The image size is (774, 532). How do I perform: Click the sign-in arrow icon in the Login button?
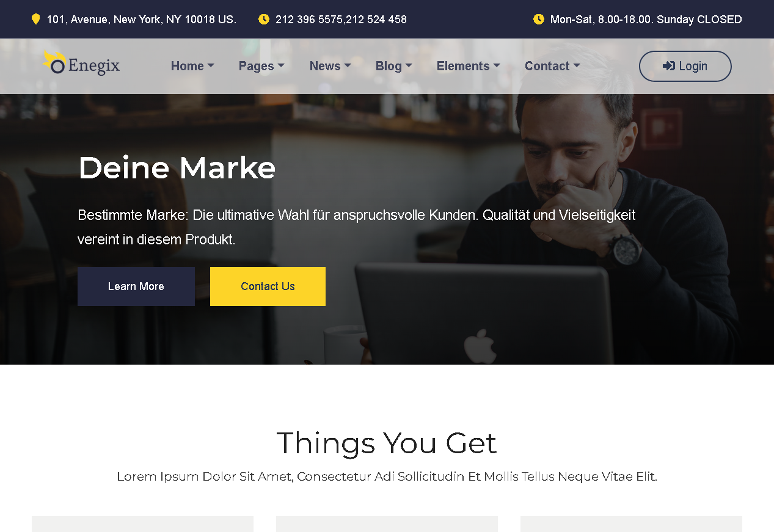pyautogui.click(x=669, y=66)
